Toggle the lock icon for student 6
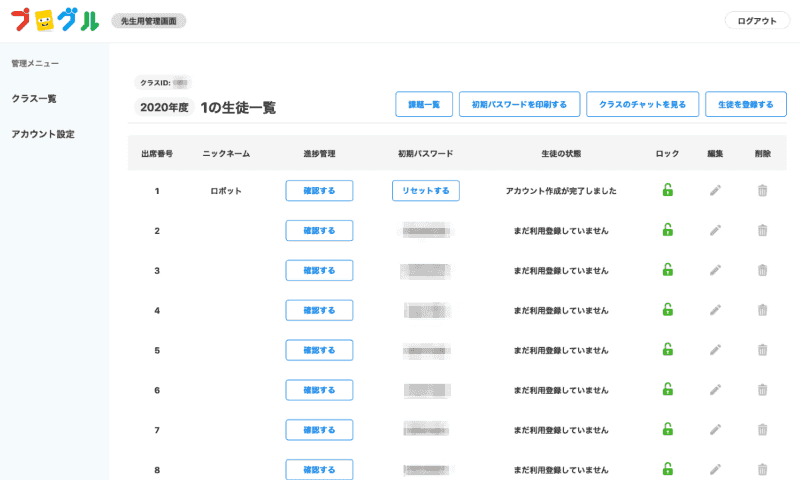This screenshot has height=480, width=800. tap(667, 389)
